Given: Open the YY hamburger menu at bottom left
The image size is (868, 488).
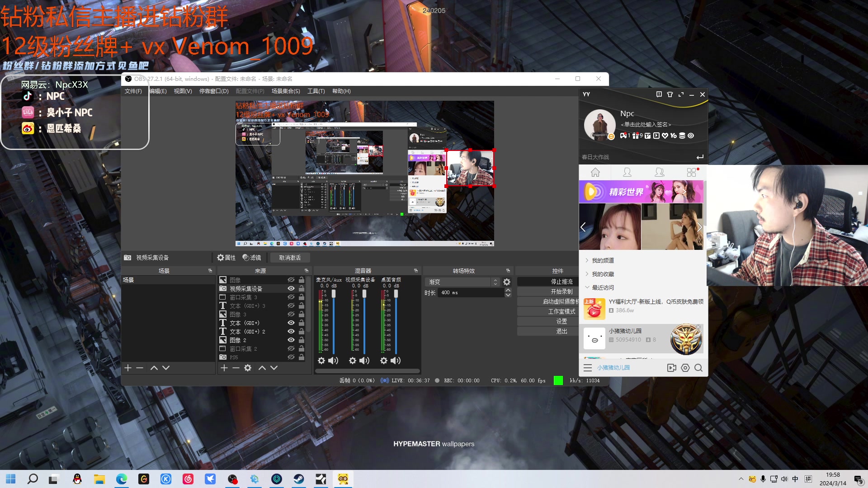Looking at the screenshot, I should (588, 368).
